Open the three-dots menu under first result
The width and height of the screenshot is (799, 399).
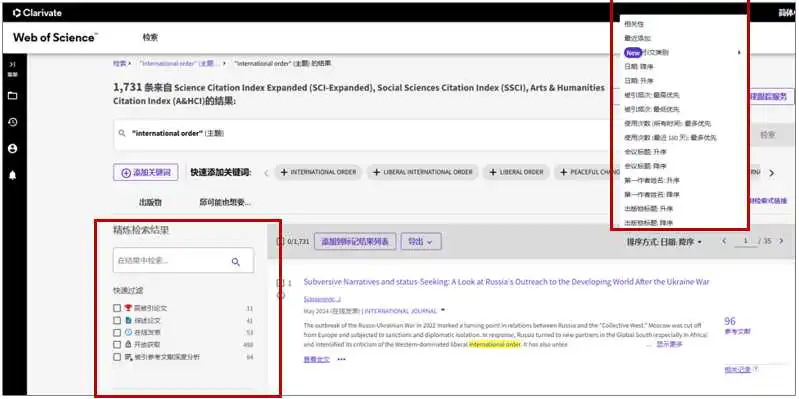click(341, 359)
